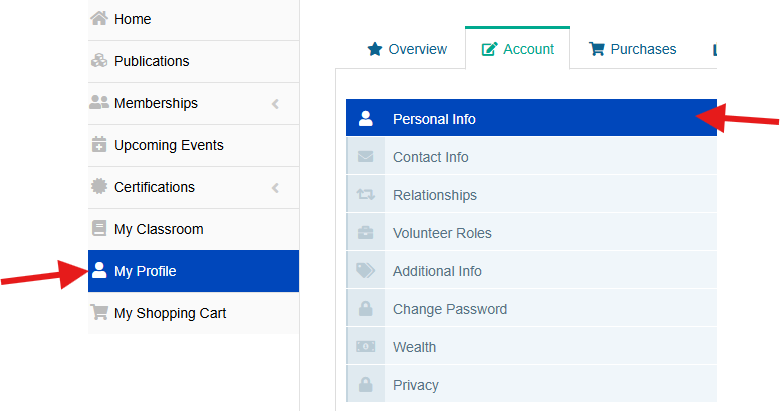This screenshot has width=780, height=411.
Task: Expand the Certifications submenu chevron
Action: pos(275,188)
